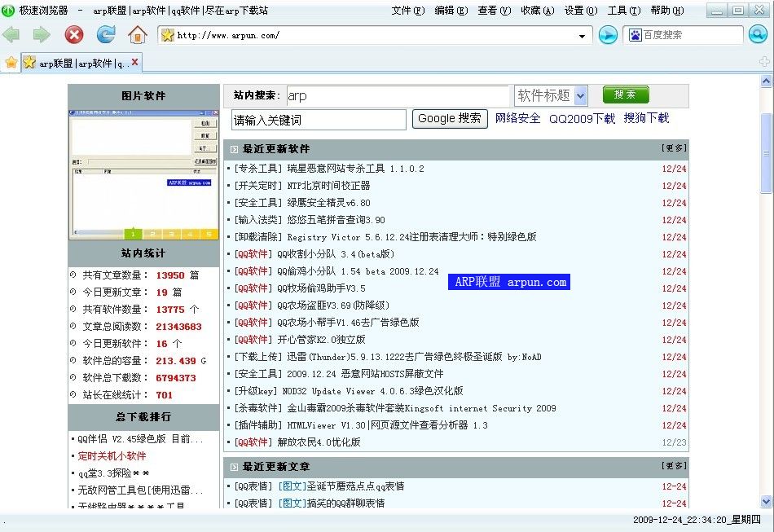Viewport: 774px width, 532px height.
Task: Open 悠悠五笔拼音查询3.90 link
Action: (x=336, y=220)
